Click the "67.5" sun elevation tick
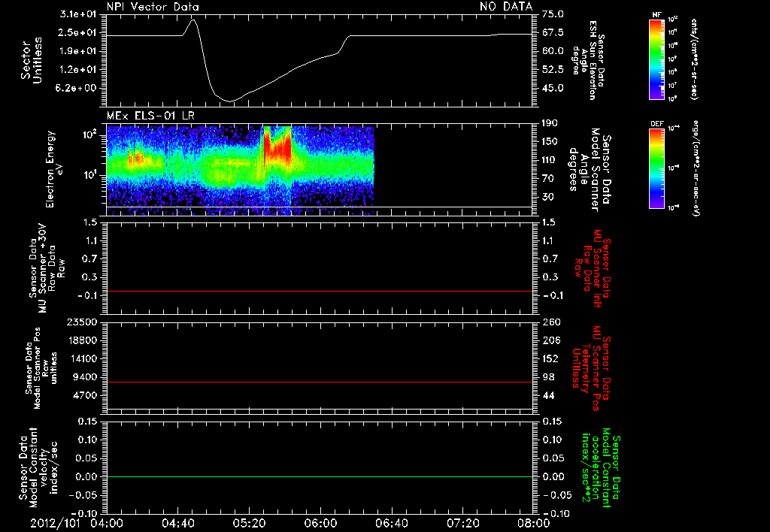Screen dimensions: 770x532 pos(553,32)
